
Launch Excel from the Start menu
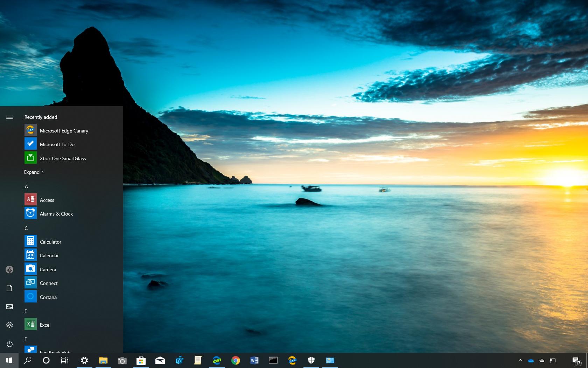click(45, 325)
